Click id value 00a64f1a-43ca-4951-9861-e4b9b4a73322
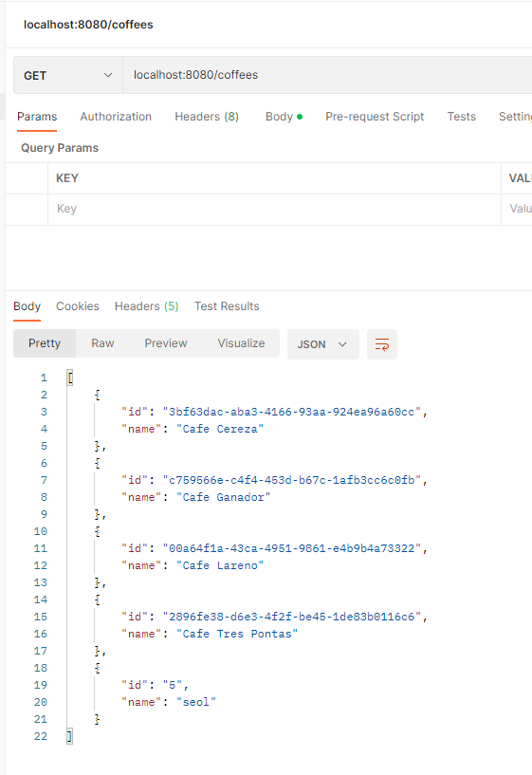The width and height of the screenshot is (532, 775). click(291, 548)
